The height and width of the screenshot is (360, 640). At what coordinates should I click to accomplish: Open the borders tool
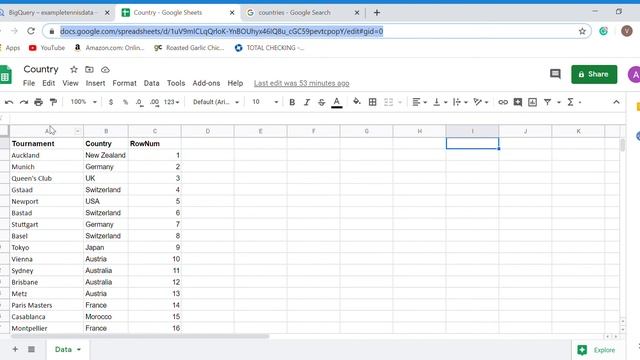point(372,102)
